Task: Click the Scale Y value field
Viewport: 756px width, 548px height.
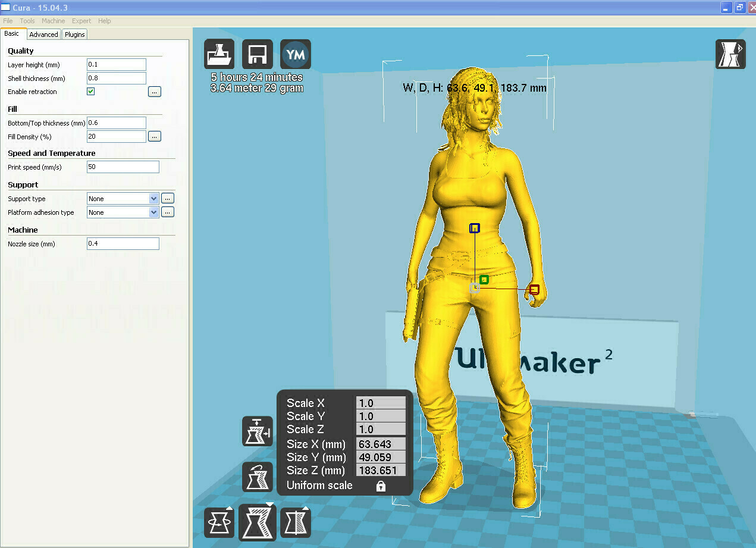Action: click(x=381, y=416)
